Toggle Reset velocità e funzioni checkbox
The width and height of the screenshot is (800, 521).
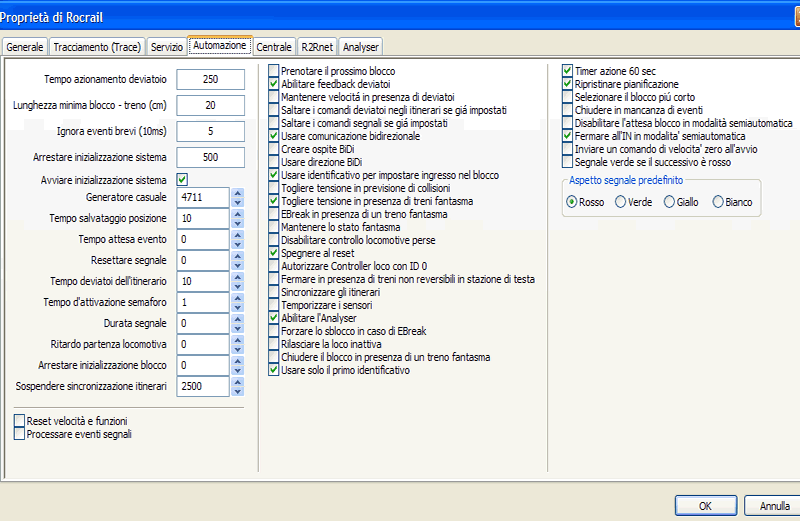point(20,421)
